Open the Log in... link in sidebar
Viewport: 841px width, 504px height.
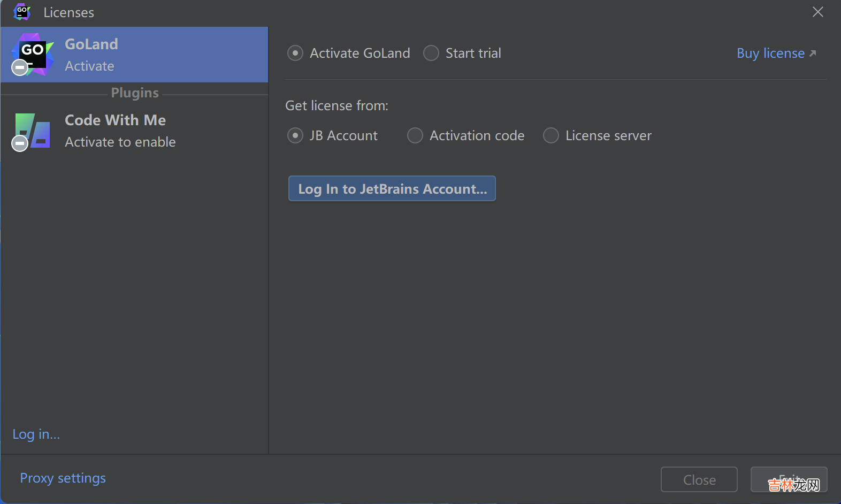pyautogui.click(x=36, y=434)
